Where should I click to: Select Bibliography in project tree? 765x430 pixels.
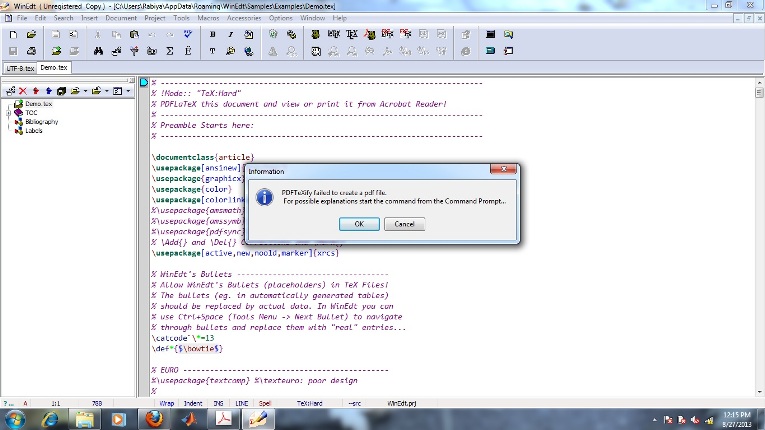[x=41, y=122]
